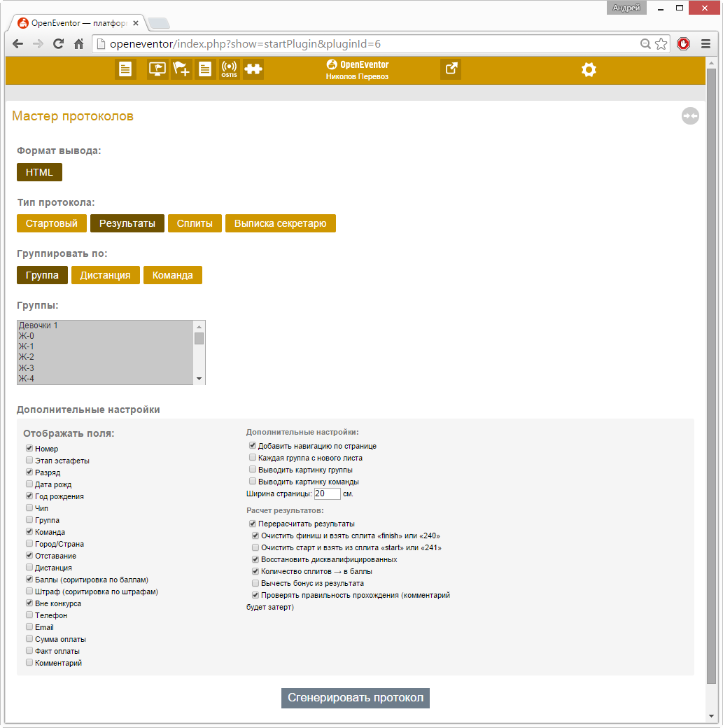Enable the Комментарий checkbox
The image size is (723, 728).
29,662
